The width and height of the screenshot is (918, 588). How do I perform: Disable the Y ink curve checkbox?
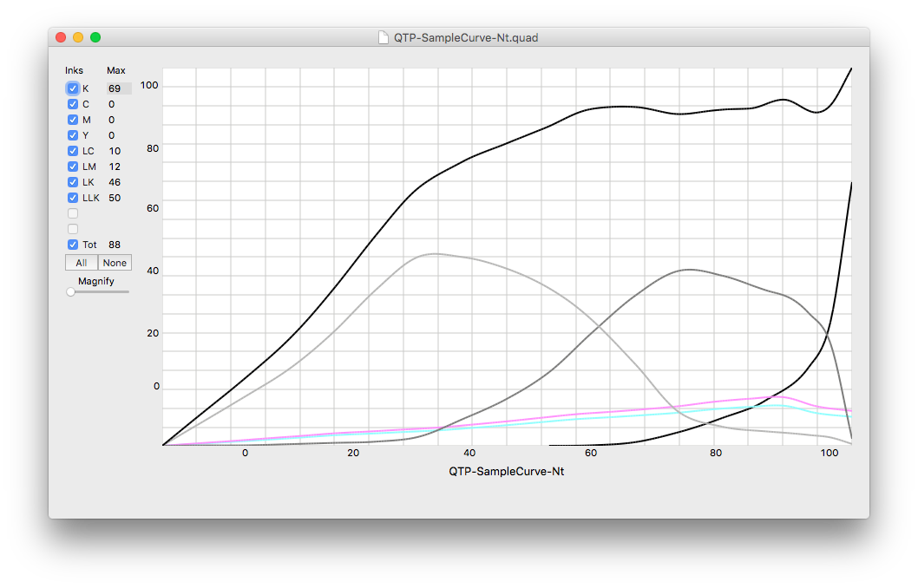pos(73,135)
